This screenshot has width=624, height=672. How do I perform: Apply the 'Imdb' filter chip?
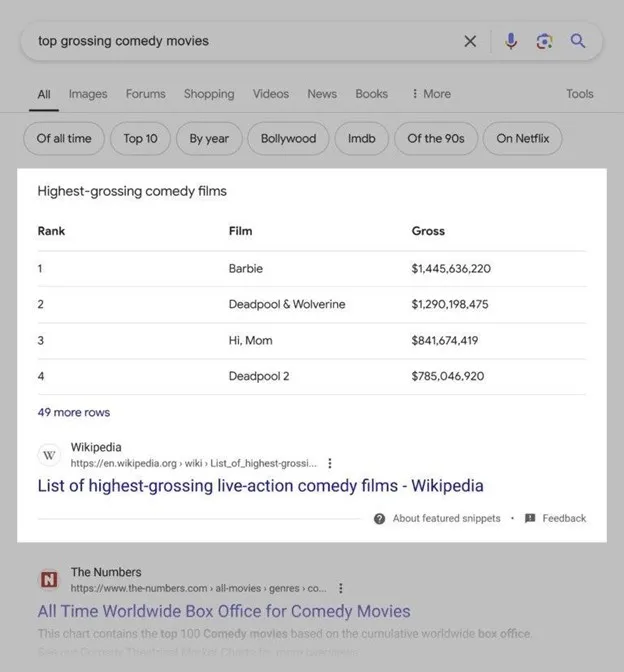point(362,138)
